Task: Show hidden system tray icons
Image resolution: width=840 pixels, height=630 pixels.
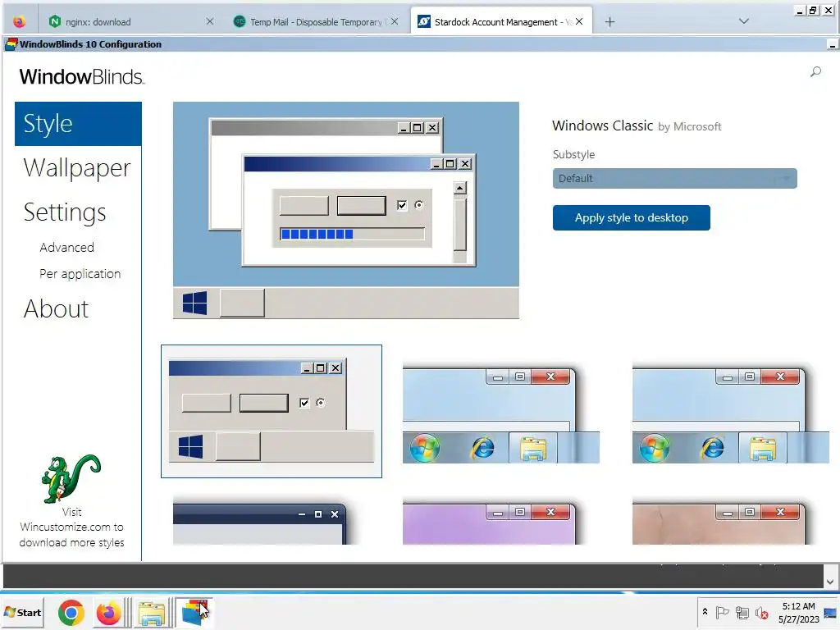Action: pos(705,612)
